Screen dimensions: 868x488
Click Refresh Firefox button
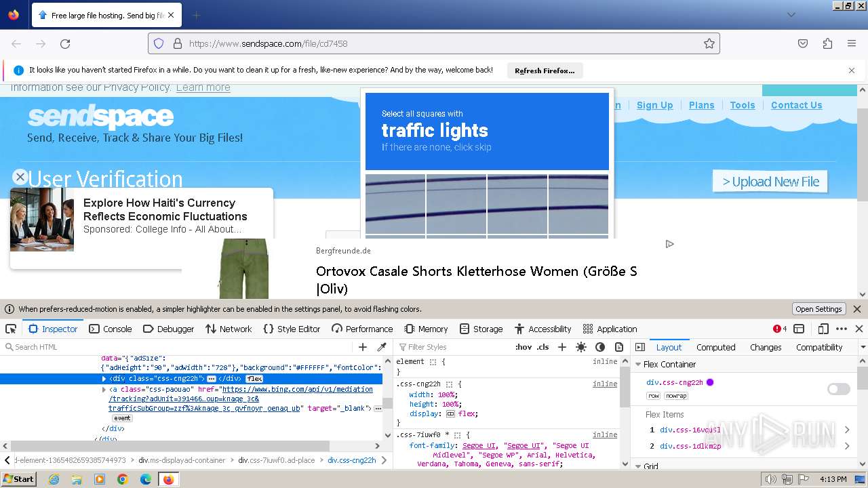(545, 70)
